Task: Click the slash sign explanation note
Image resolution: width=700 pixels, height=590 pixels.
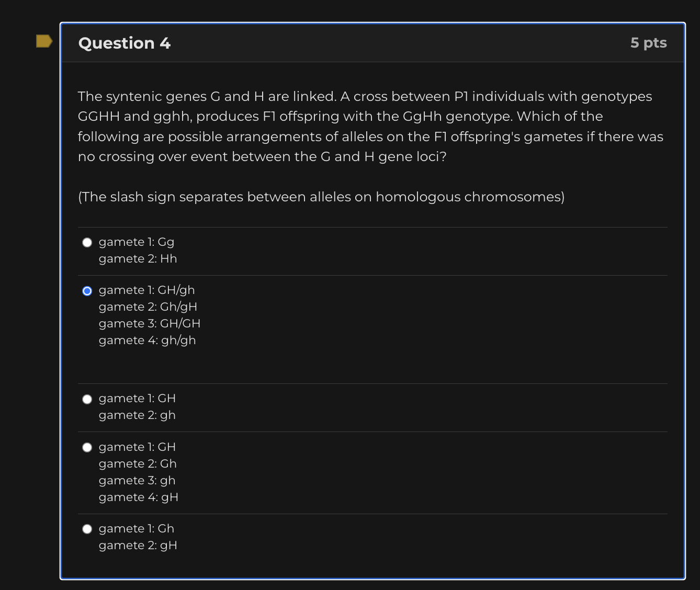Action: point(321,197)
